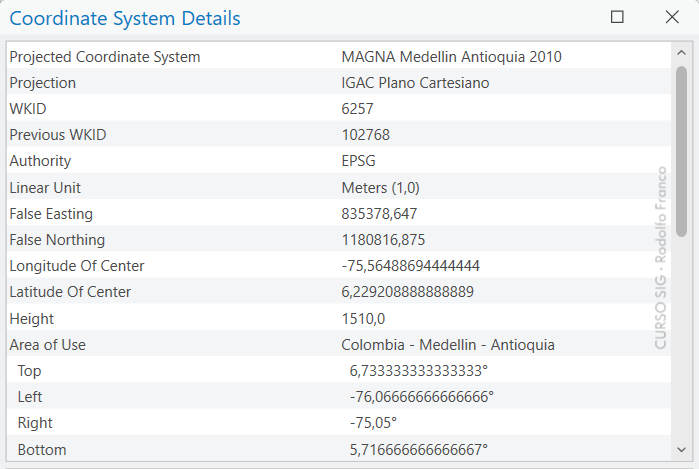Select the MAGNA Medellin Antioquia 2010 value
The width and height of the screenshot is (699, 469).
pos(451,57)
